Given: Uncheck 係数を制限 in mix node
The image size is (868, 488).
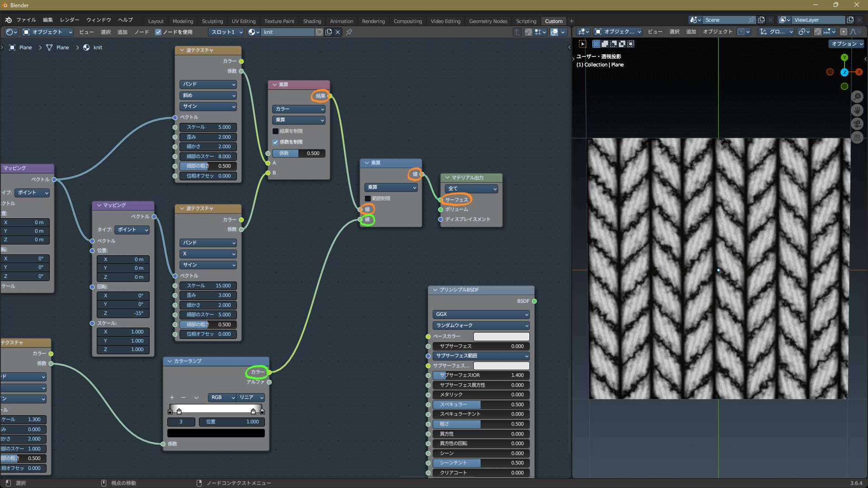Looking at the screenshot, I should pos(275,142).
